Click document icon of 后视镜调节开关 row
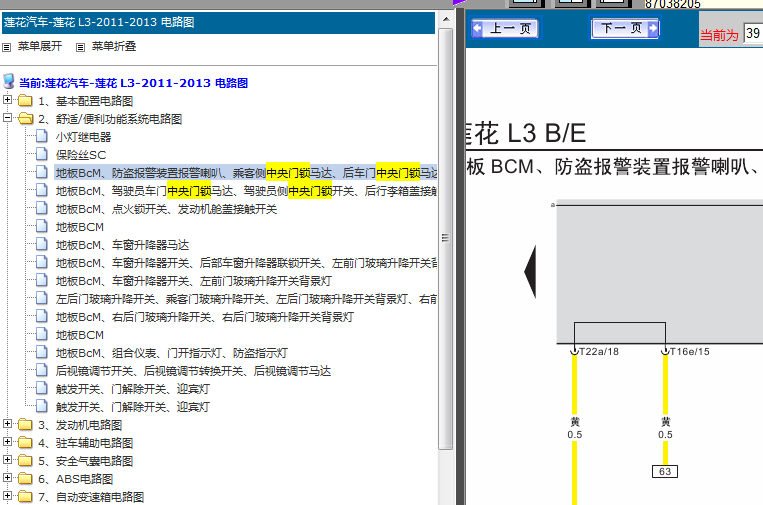The height and width of the screenshot is (505, 763). 42,370
